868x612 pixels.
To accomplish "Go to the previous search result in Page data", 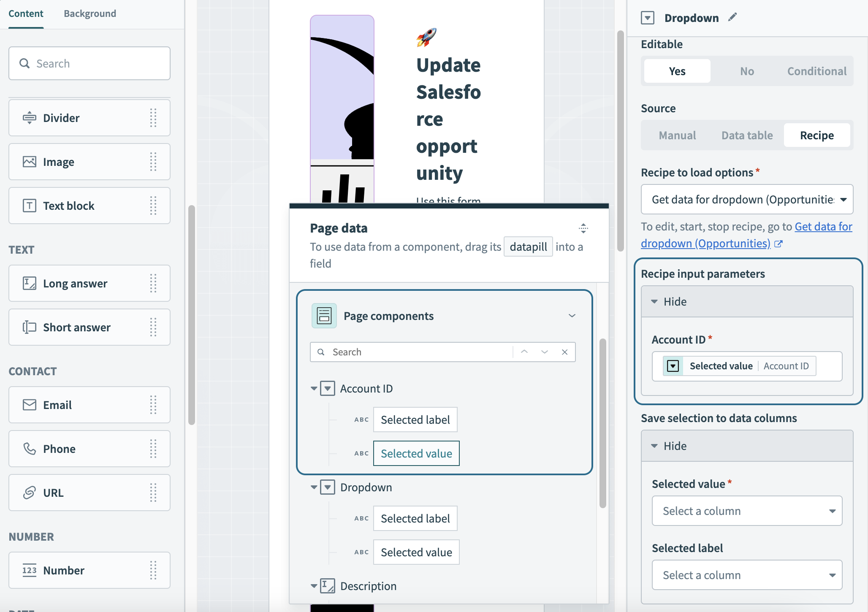I will click(x=524, y=352).
